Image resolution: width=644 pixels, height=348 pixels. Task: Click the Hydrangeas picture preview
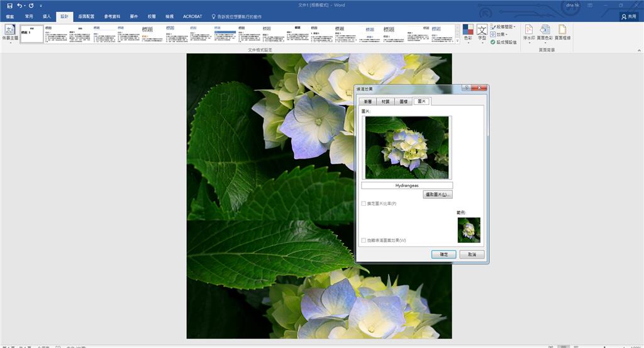click(x=407, y=147)
